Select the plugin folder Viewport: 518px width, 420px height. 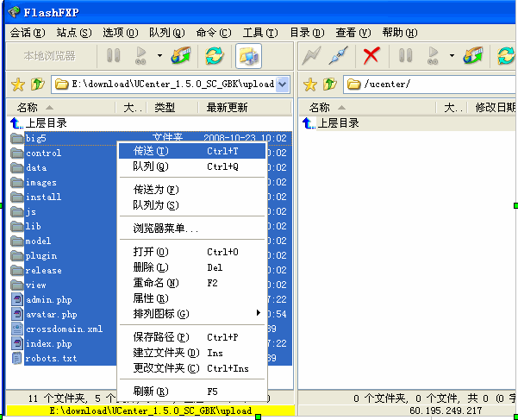[x=41, y=256]
